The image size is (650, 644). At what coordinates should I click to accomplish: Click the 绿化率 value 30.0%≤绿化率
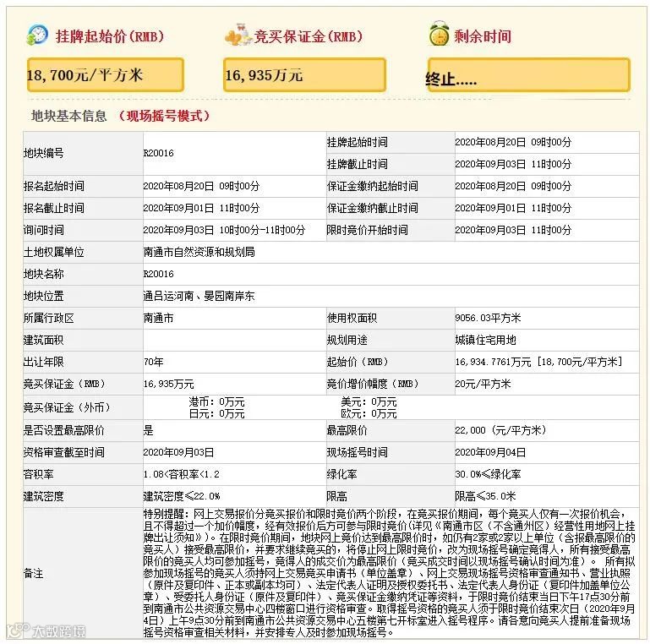488,474
